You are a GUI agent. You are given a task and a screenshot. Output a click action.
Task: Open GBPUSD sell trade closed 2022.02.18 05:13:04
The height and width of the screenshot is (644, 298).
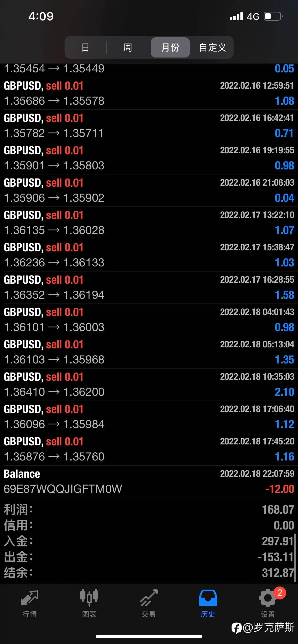(x=149, y=352)
